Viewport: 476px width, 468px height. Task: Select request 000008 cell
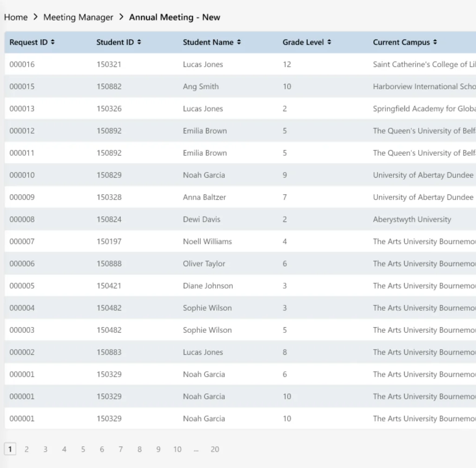[x=22, y=219]
